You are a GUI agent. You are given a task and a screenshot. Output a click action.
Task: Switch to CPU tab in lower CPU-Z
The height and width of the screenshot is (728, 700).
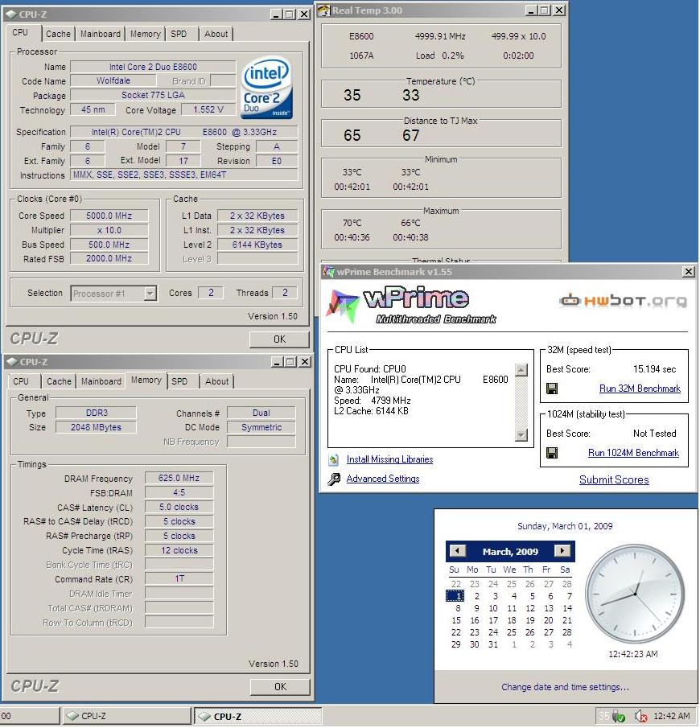coord(20,381)
